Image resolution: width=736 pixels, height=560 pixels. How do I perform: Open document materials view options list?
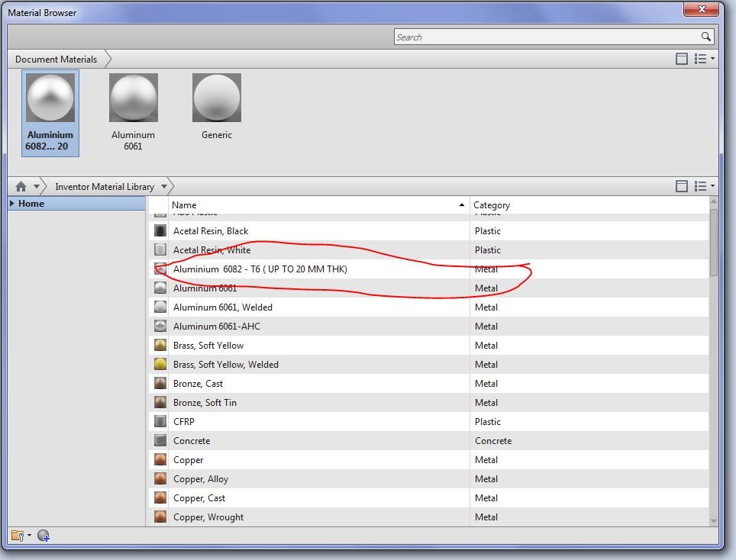coord(704,59)
